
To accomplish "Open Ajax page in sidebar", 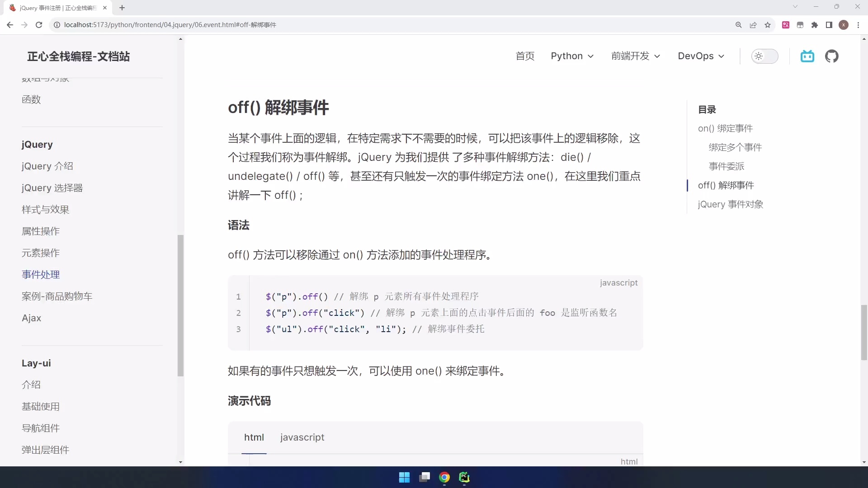I will click(31, 318).
